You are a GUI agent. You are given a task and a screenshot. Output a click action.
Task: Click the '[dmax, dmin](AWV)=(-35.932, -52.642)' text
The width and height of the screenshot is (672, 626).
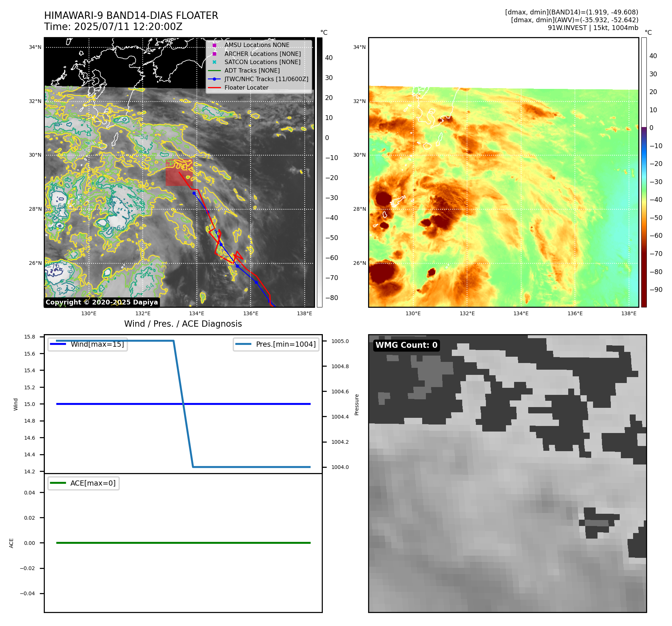click(x=575, y=20)
